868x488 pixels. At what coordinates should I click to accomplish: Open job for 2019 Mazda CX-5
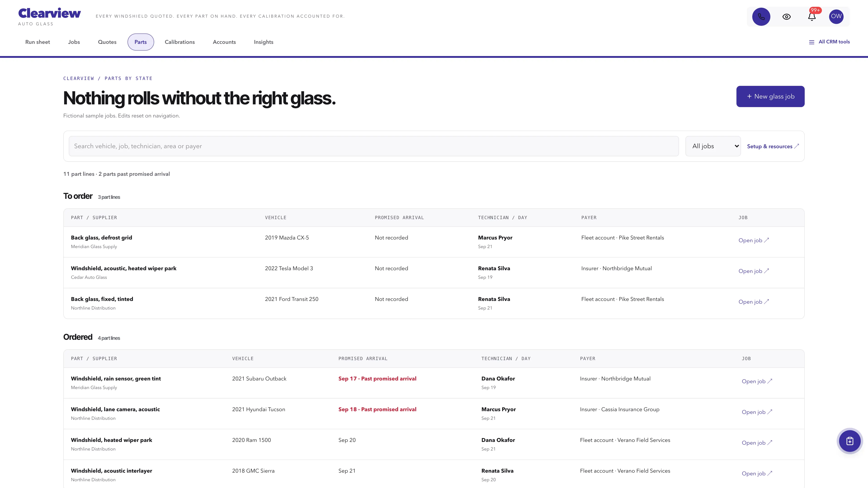(753, 240)
